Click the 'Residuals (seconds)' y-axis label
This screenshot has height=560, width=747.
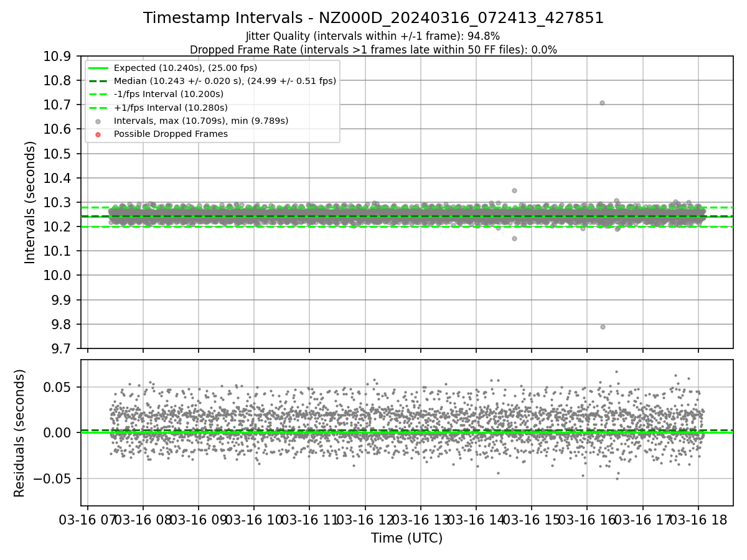click(20, 433)
